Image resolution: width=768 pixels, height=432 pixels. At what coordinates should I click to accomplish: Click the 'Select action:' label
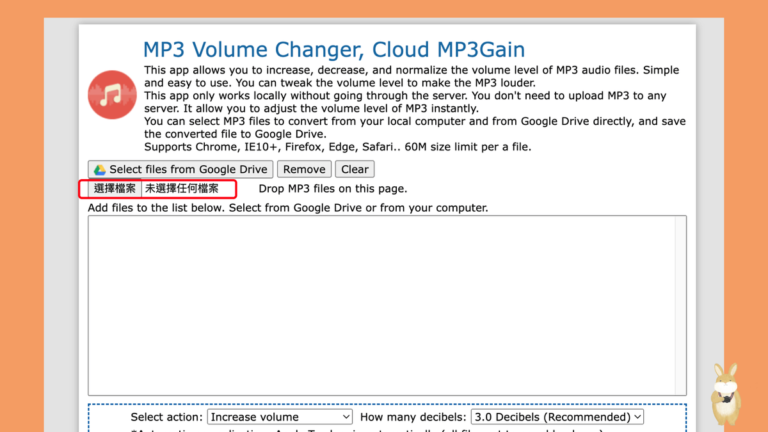[x=167, y=417]
